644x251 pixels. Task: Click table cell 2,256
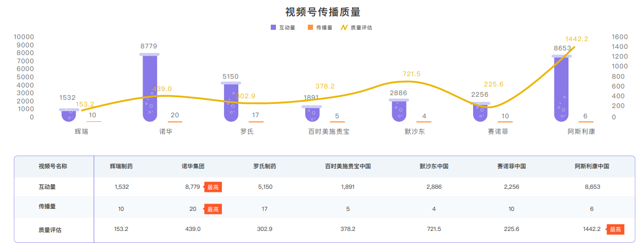(x=511, y=187)
